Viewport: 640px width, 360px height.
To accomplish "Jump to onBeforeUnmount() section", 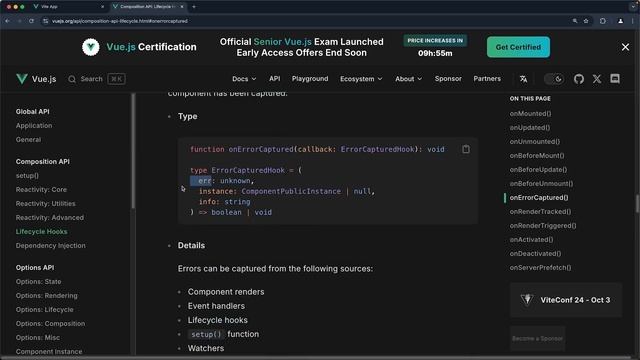I will click(541, 183).
